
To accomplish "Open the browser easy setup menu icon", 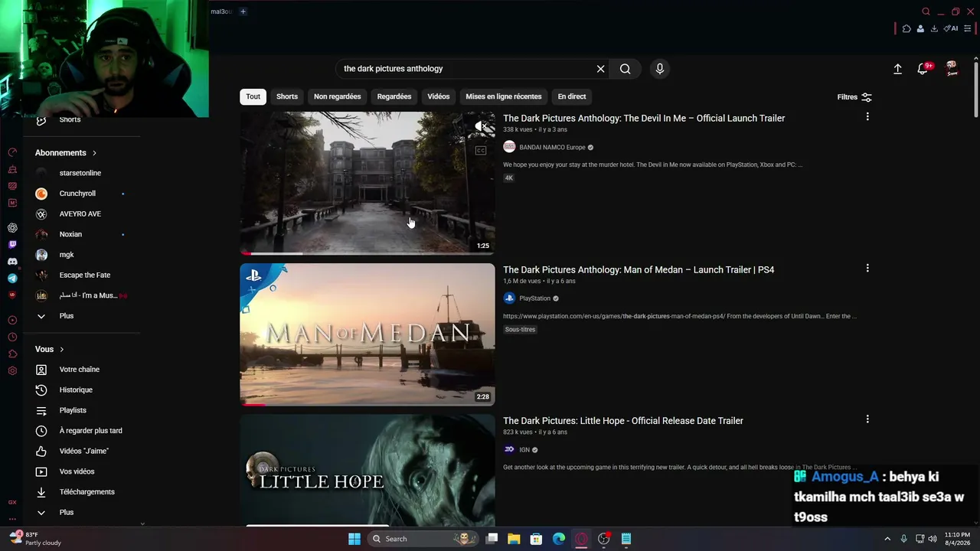I will point(967,29).
